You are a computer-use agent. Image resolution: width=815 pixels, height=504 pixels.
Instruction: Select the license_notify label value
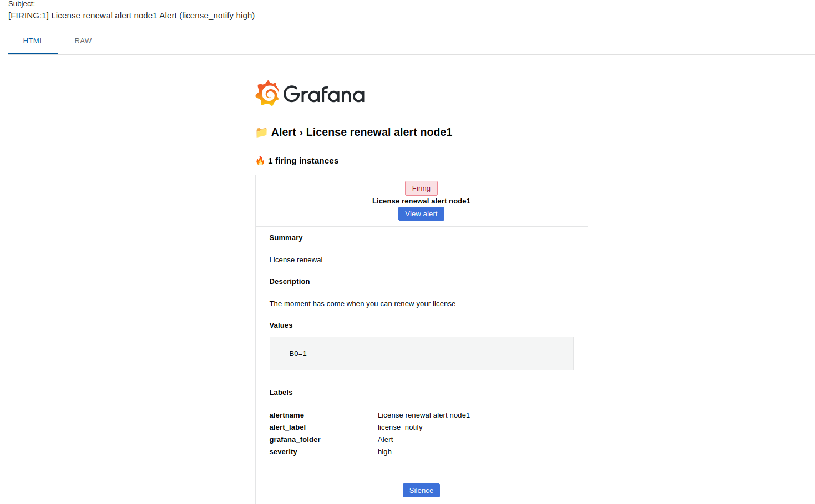(400, 427)
